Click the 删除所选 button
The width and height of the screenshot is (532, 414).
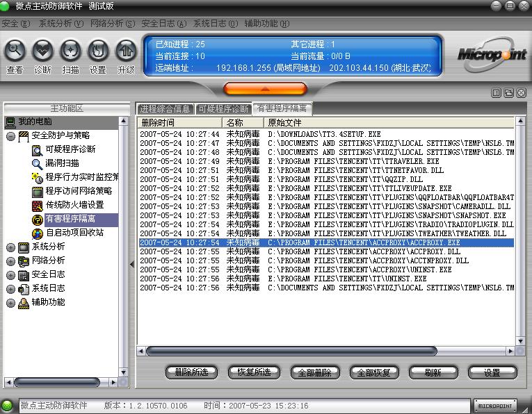(x=191, y=372)
